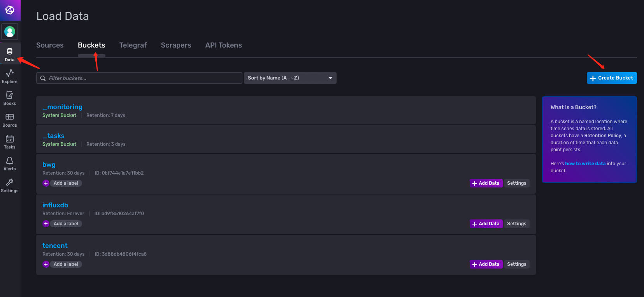The width and height of the screenshot is (644, 297).
Task: Open the _tasks bucket
Action: click(x=53, y=136)
